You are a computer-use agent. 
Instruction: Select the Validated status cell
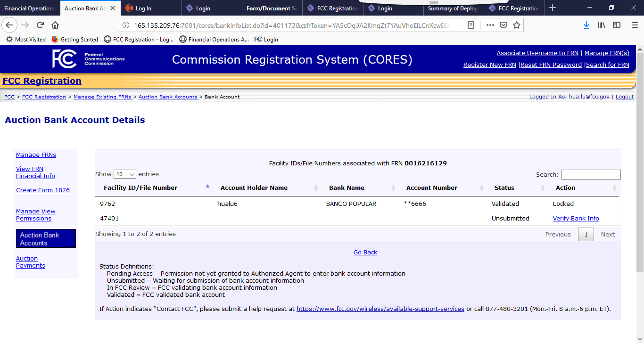click(505, 204)
